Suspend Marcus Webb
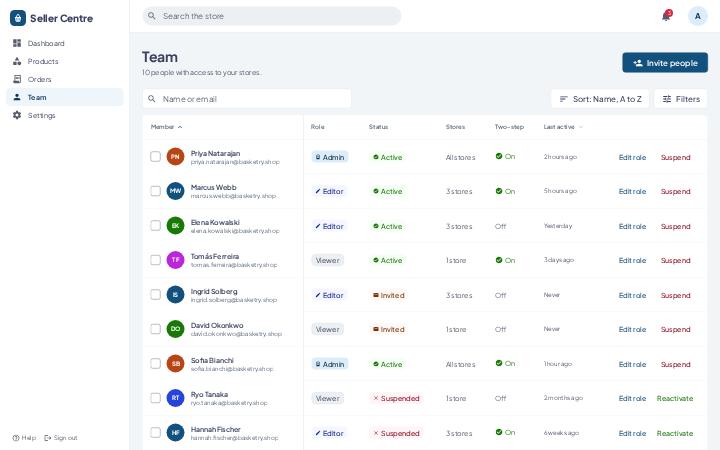720x450 pixels. pos(675,191)
